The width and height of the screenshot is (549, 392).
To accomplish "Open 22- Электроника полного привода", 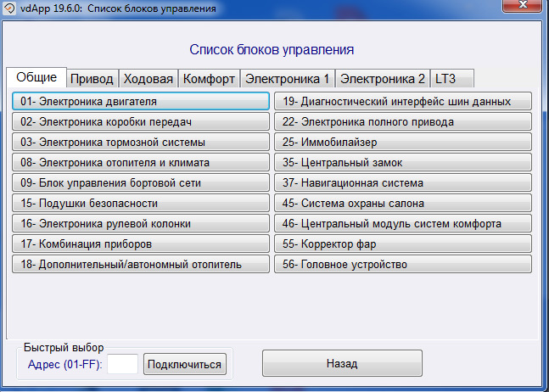I will pos(403,121).
